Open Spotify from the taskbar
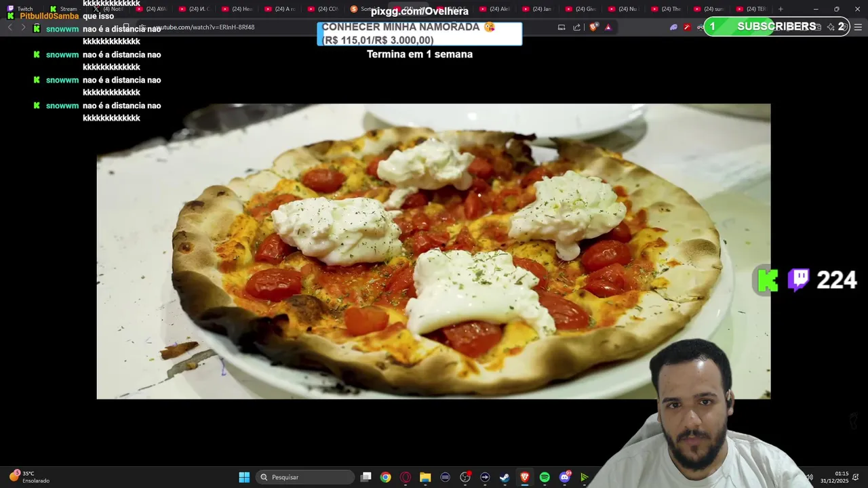Viewport: 868px width, 488px height. 545,477
